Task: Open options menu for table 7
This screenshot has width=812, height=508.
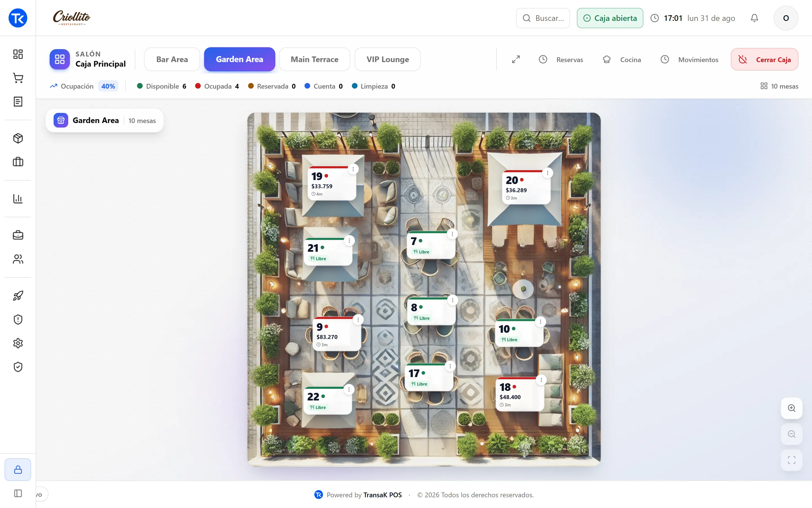Action: 452,234
